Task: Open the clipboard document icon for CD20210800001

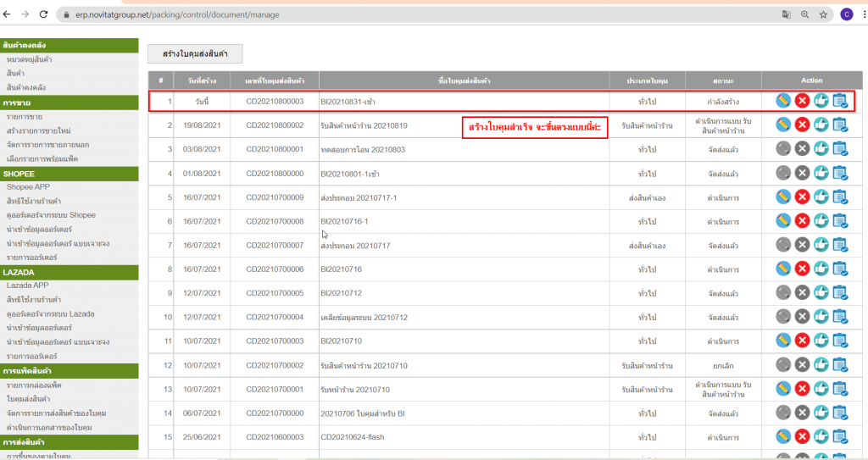Action: pyautogui.click(x=839, y=149)
